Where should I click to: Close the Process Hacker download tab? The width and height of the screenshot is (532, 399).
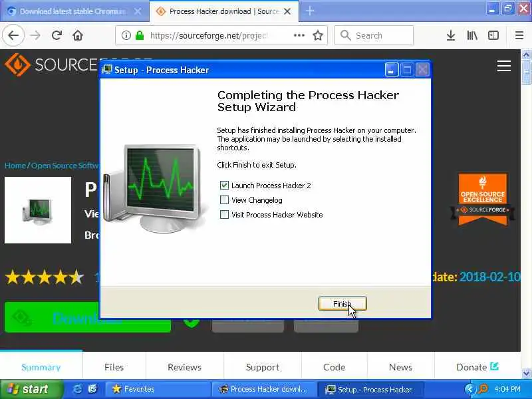point(287,11)
